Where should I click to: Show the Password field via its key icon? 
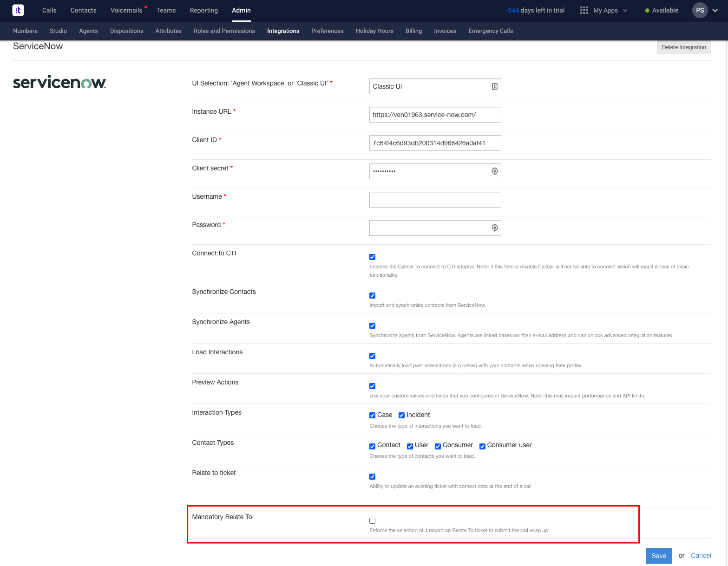click(x=494, y=228)
